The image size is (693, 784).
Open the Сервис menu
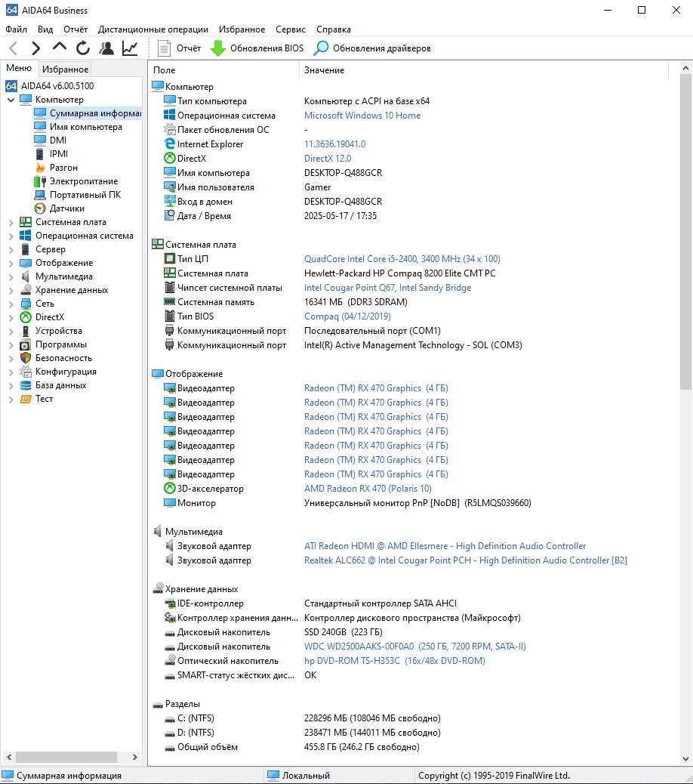pos(291,29)
